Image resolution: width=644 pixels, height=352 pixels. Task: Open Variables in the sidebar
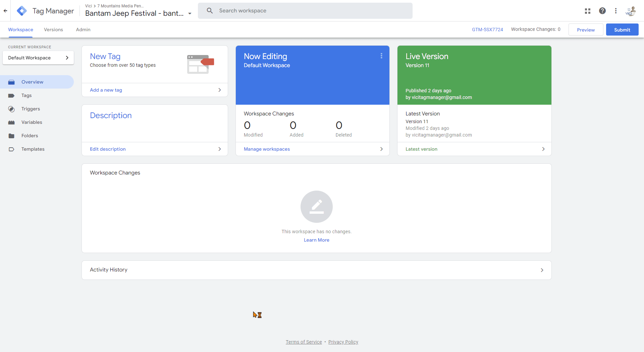coord(32,122)
